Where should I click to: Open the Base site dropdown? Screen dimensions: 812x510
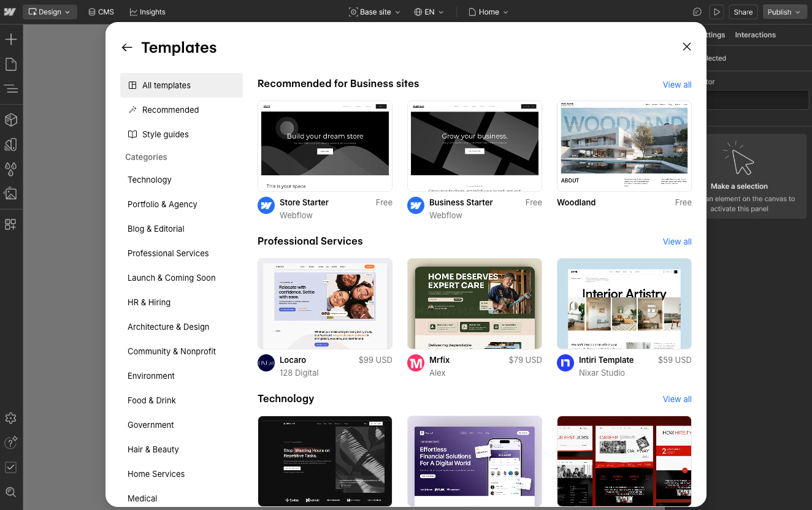[374, 12]
